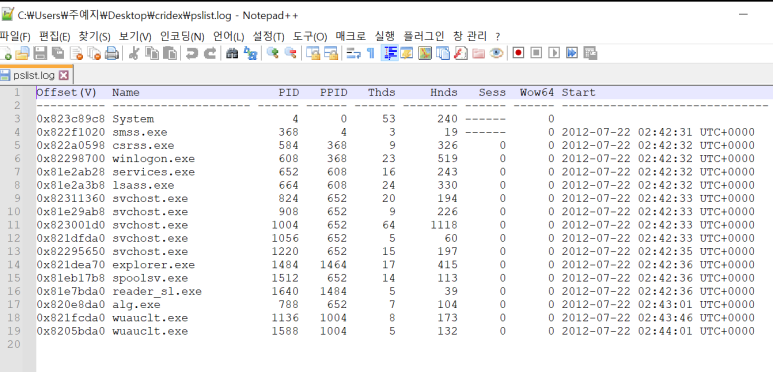Click line number 11 in margin
This screenshot has width=773, height=372.
[x=14, y=225]
